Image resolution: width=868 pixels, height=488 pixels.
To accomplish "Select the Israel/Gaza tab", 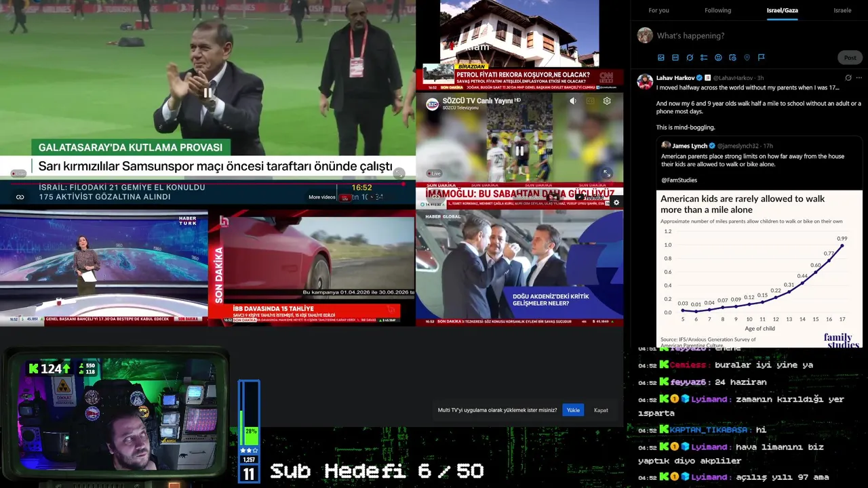I will point(782,10).
